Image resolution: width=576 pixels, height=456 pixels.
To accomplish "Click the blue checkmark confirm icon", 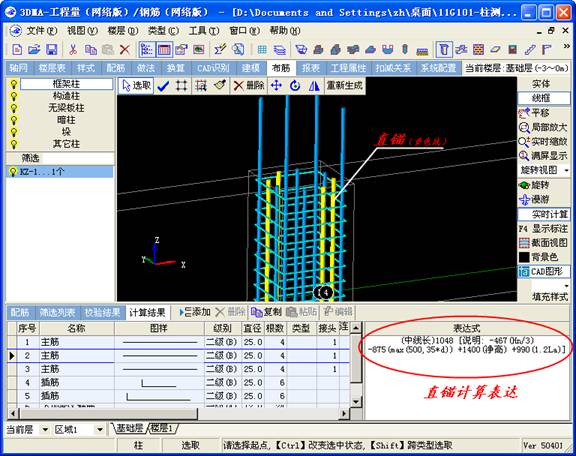I will 163,86.
